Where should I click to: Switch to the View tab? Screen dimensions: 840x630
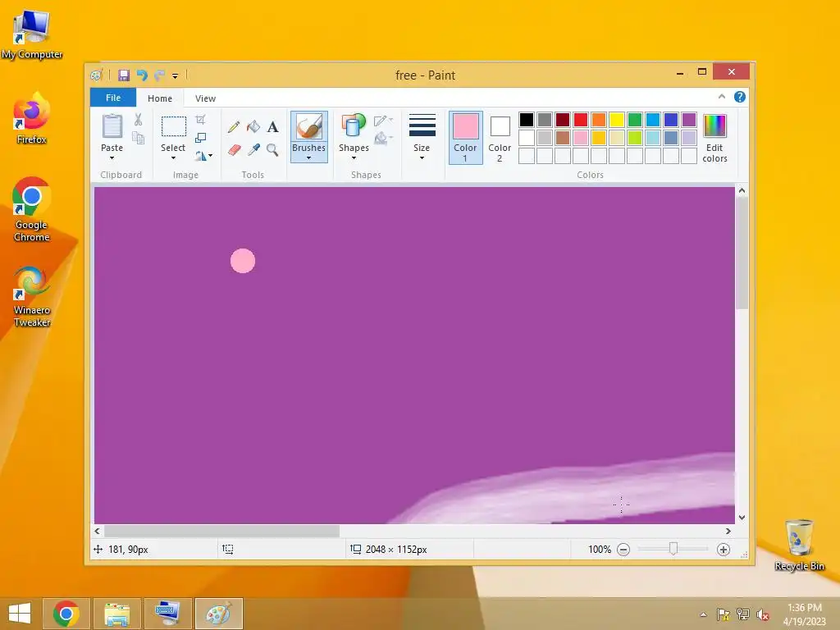[x=205, y=98]
